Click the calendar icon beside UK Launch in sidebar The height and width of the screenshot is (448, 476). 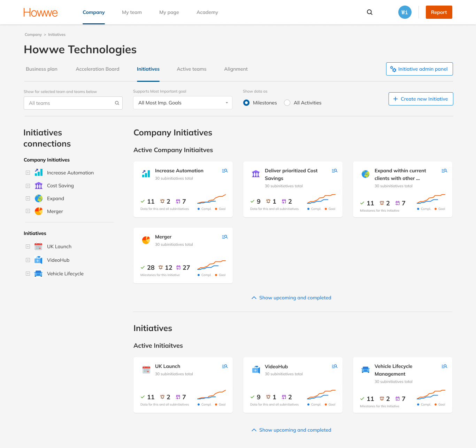point(39,246)
